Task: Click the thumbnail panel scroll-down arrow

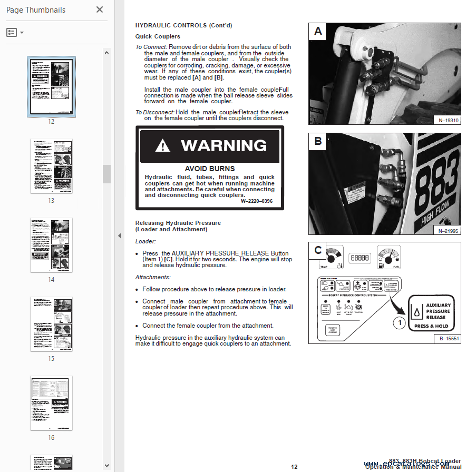Action: 106,466
